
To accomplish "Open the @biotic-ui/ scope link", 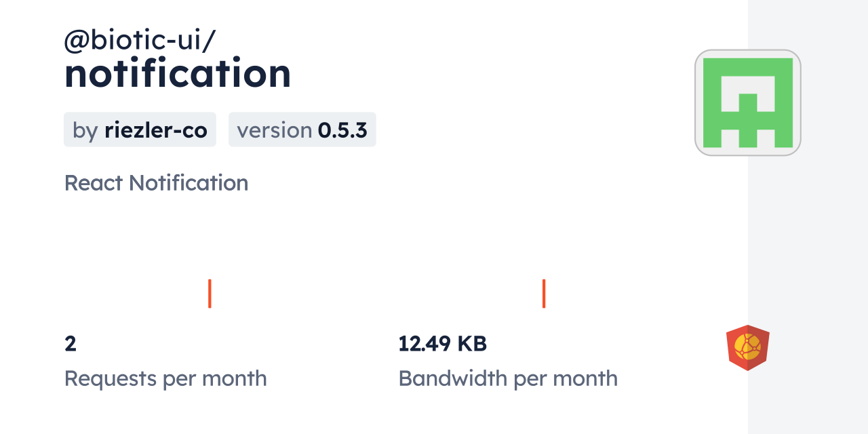I will (140, 41).
